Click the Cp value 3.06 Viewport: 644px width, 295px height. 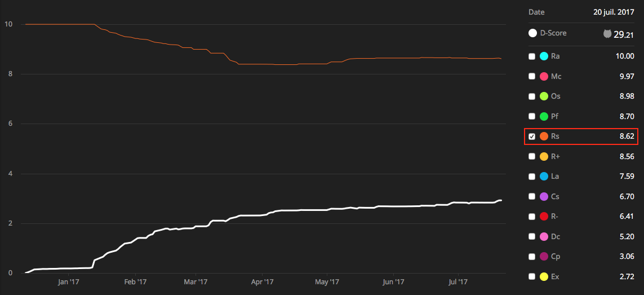tap(627, 257)
